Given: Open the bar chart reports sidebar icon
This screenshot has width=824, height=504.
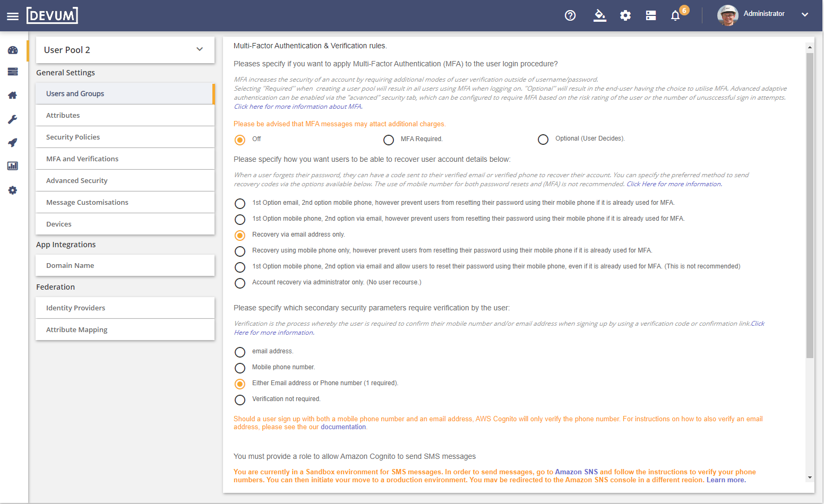Looking at the screenshot, I should click(13, 166).
